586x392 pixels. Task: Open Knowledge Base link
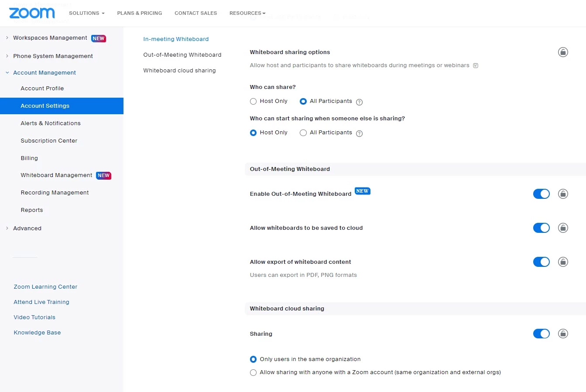37,332
